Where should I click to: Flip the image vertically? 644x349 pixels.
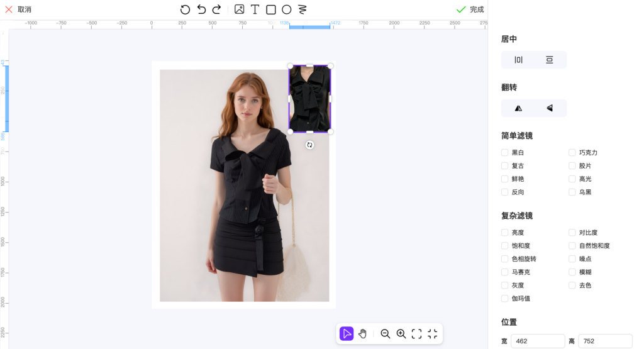pos(549,108)
